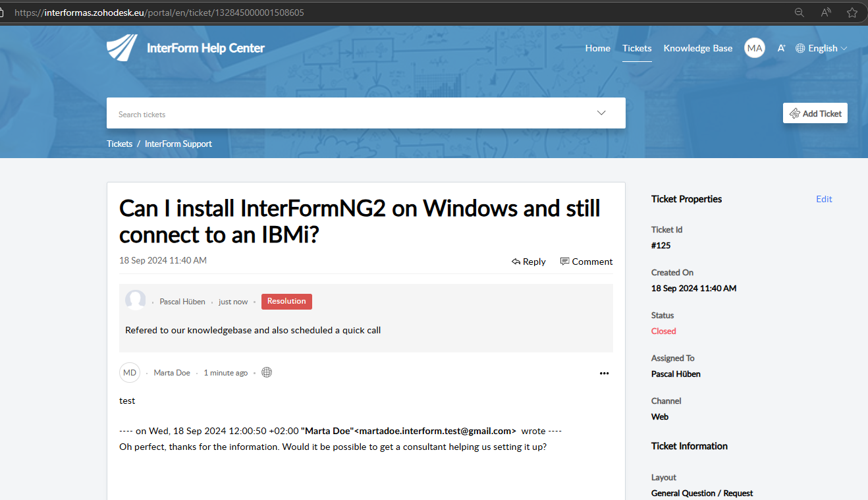Go to the Home menu item
Screen dimensions: 868x500
pos(598,48)
